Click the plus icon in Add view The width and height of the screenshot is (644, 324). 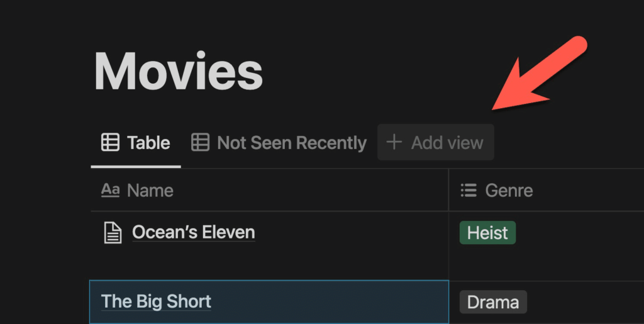tap(394, 142)
